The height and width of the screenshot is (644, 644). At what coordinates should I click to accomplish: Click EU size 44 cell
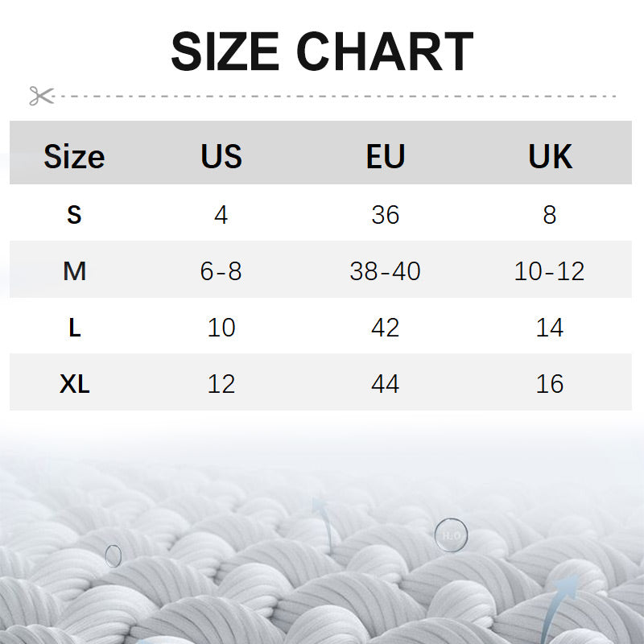pyautogui.click(x=386, y=384)
